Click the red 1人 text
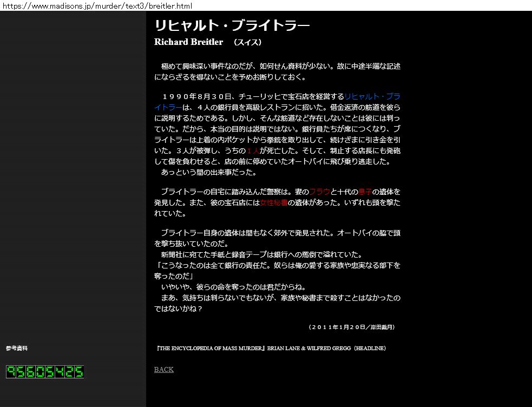Viewport: 532px width, 407px height. 253,151
